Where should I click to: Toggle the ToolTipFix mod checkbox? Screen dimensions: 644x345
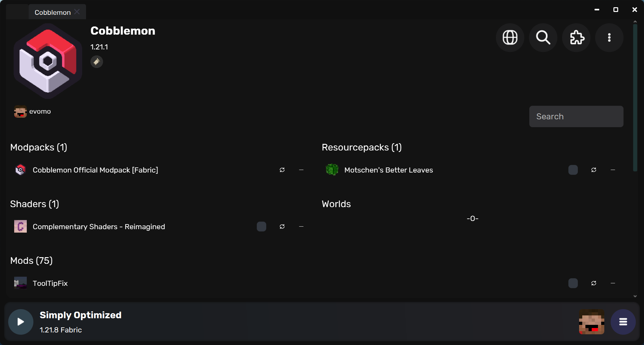(573, 283)
